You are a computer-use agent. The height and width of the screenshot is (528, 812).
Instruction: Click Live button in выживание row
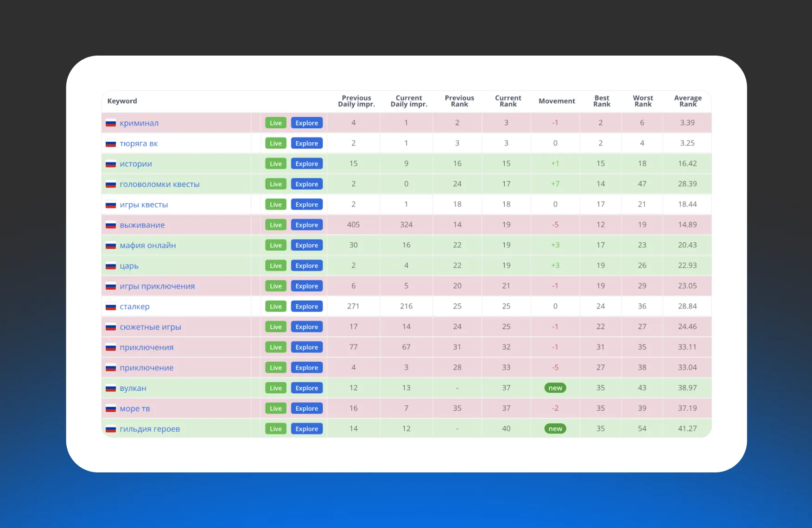point(276,225)
